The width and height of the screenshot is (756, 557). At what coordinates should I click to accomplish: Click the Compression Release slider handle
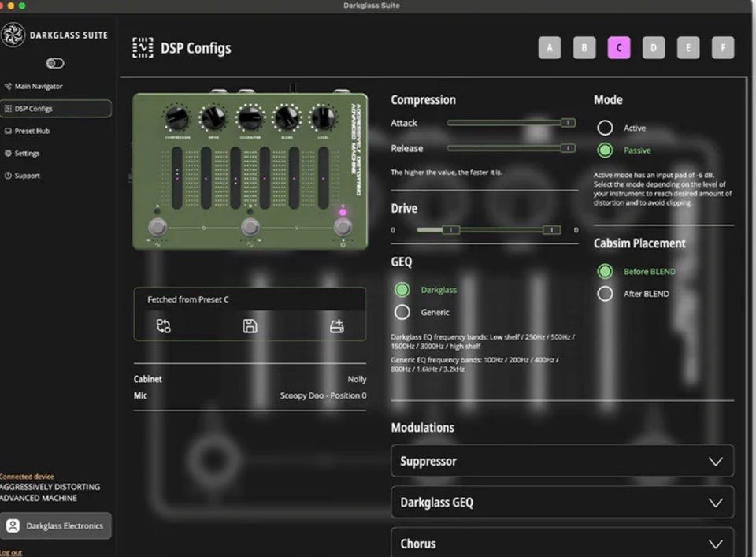coord(568,148)
